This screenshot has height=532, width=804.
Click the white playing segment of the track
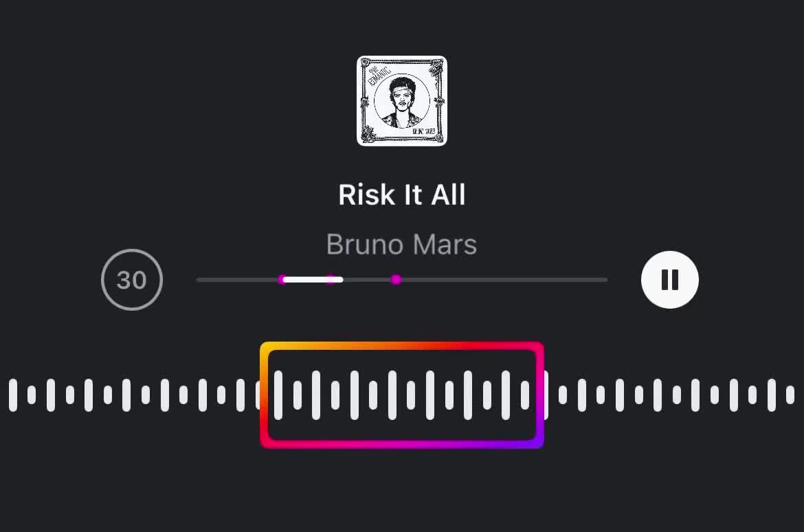point(313,280)
